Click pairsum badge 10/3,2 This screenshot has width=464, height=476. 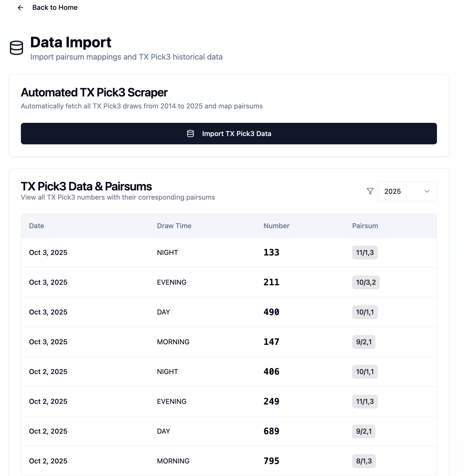366,282
